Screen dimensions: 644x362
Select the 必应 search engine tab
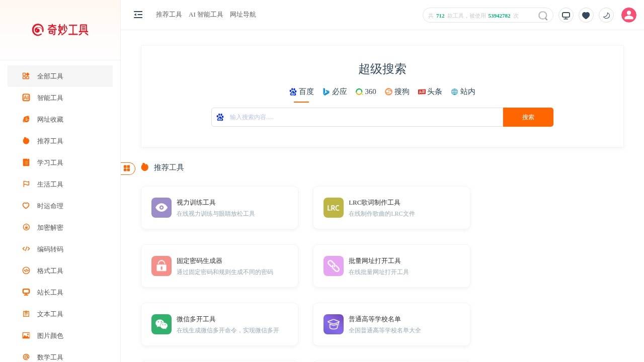point(335,92)
